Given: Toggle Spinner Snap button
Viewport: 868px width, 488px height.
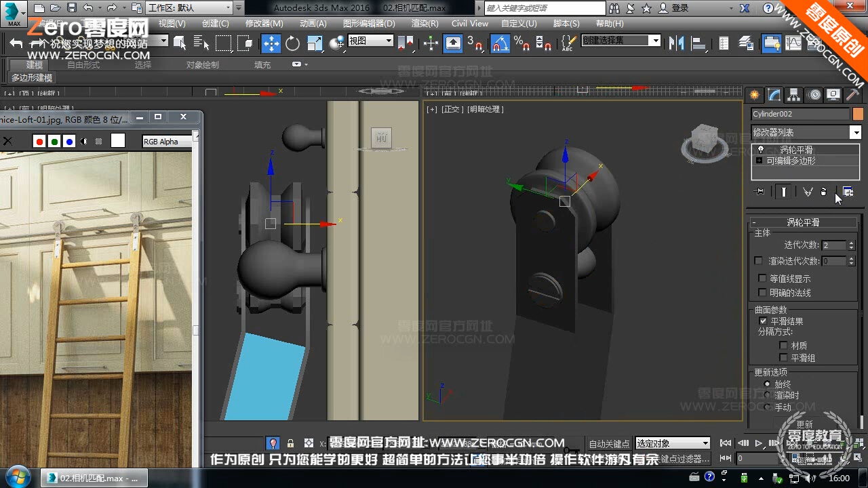Looking at the screenshot, I should tap(544, 43).
